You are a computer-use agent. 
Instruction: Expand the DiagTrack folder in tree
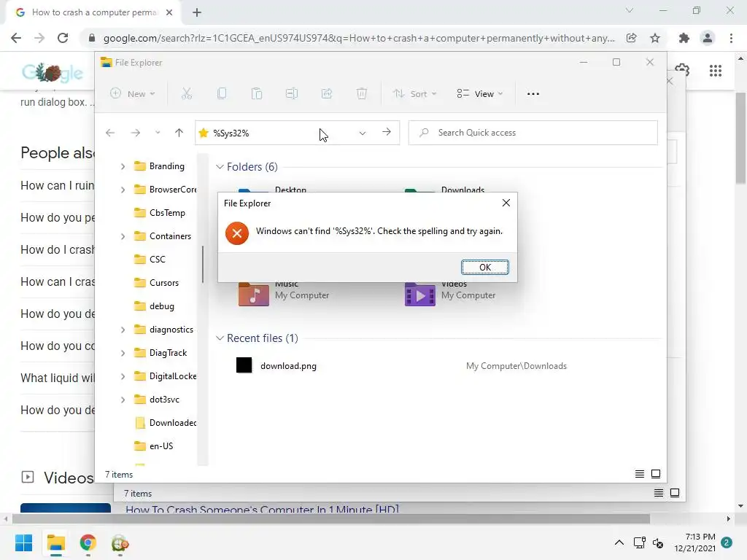(x=123, y=353)
